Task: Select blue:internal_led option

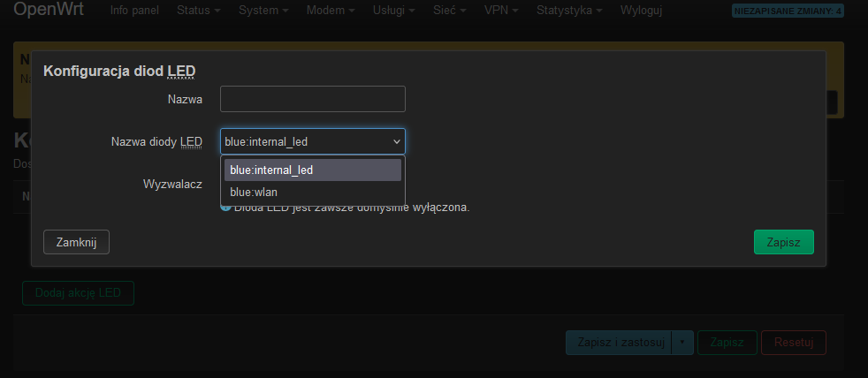Action: coord(313,170)
